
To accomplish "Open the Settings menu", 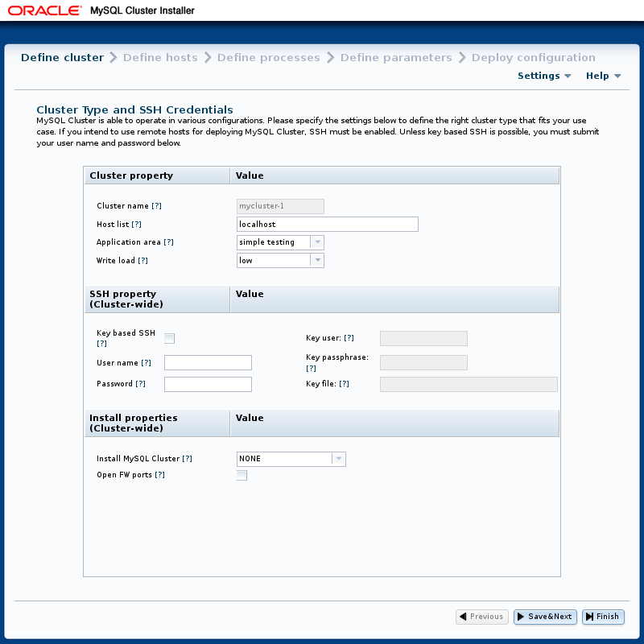I will point(544,76).
